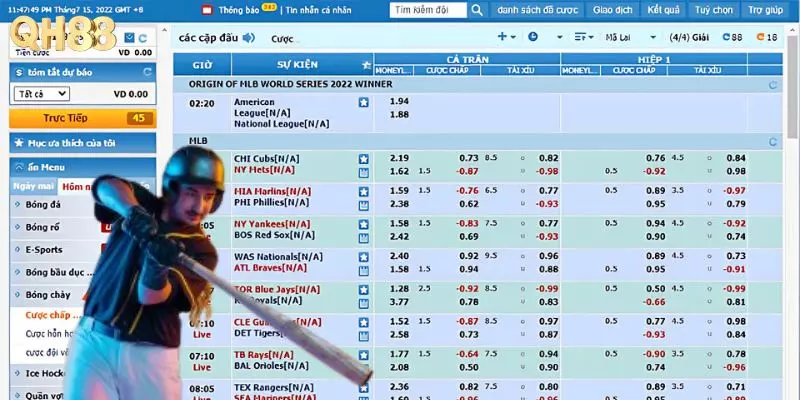Click the Trực Tiếp live button
The width and height of the screenshot is (800, 400).
82,118
